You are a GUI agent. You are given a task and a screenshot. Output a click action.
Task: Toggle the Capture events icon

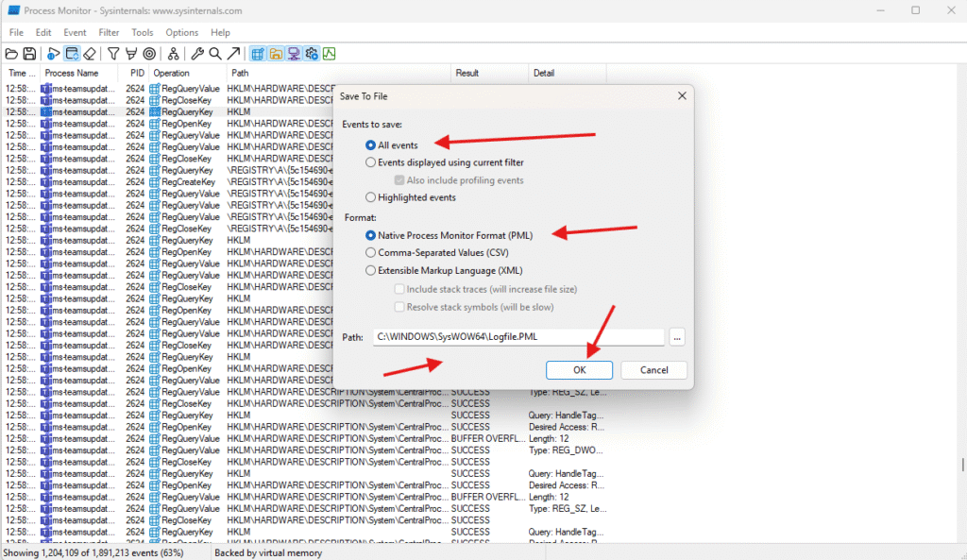point(54,54)
